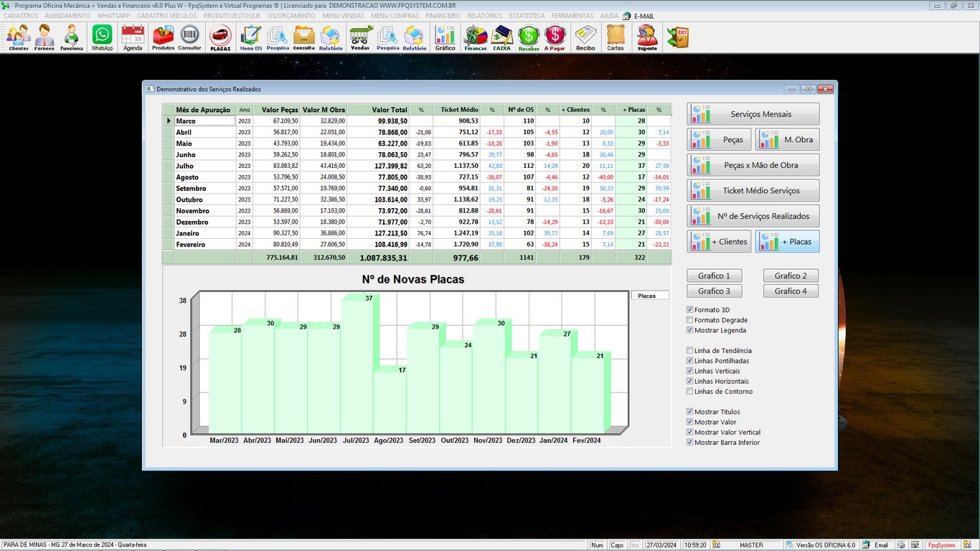Enable the Linha de Tendência checkbox
Image resolution: width=980 pixels, height=551 pixels.
coord(690,351)
